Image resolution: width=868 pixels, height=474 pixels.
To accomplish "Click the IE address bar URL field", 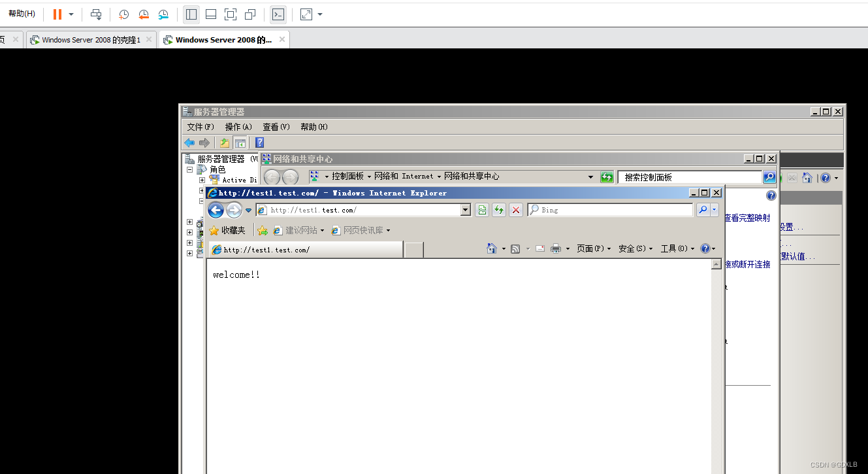I will pos(358,210).
